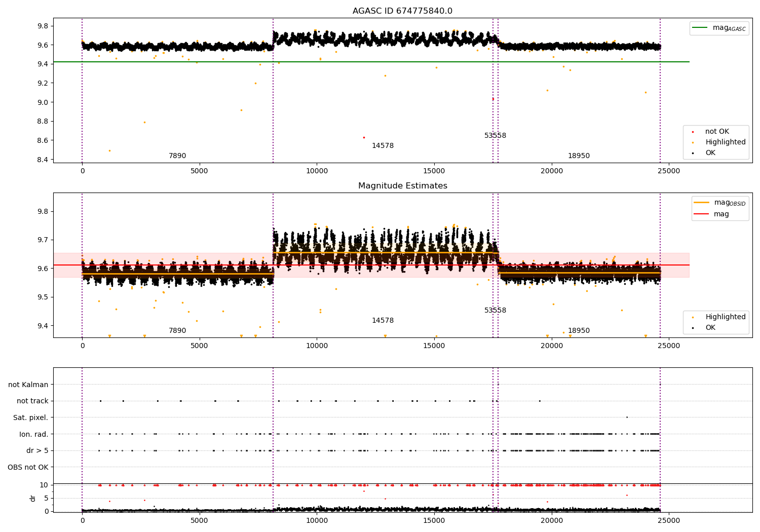Click the "mag" legend label in Magnitude Estimates

(721, 214)
